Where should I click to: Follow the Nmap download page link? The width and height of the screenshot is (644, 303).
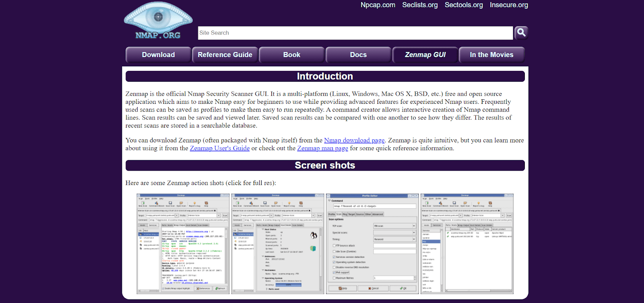point(354,140)
